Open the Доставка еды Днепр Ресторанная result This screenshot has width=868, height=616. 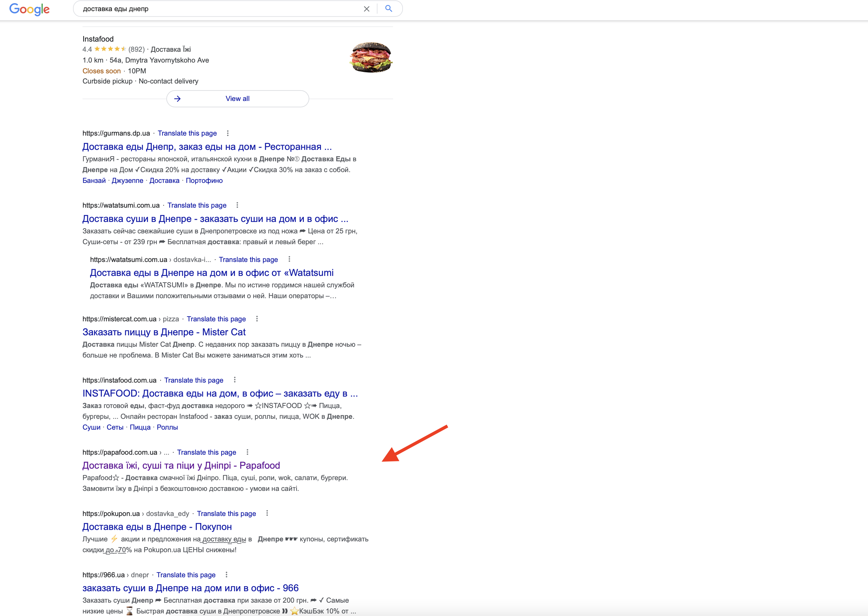pyautogui.click(x=207, y=146)
